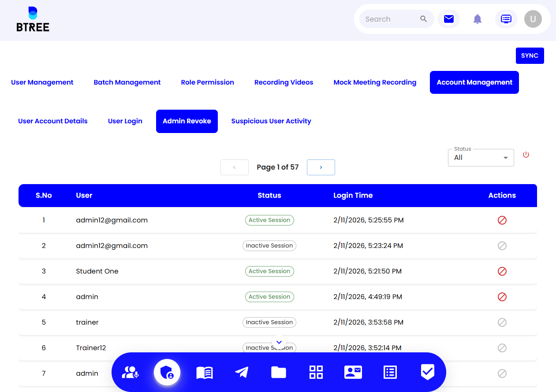Image resolution: width=556 pixels, height=392 pixels.
Task: Click the revoke icon for trainer row
Action: point(502,322)
